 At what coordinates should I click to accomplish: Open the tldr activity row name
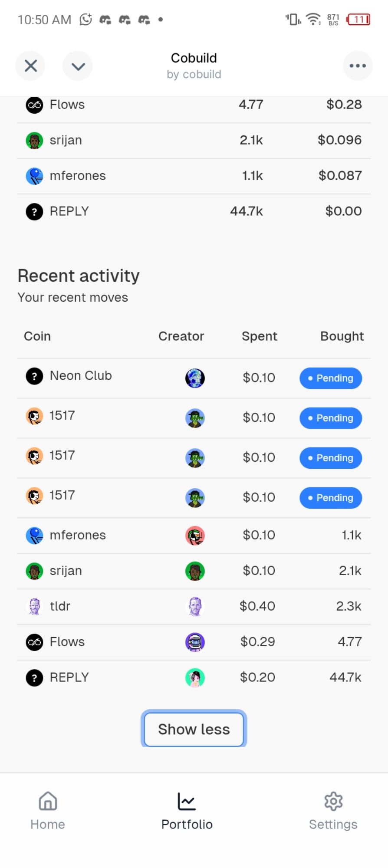coord(60,606)
